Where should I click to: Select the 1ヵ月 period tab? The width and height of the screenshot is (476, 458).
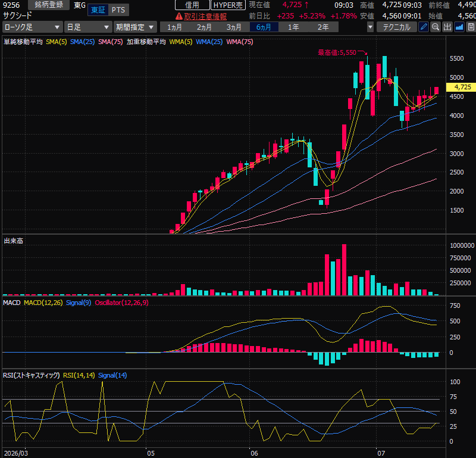[174, 27]
